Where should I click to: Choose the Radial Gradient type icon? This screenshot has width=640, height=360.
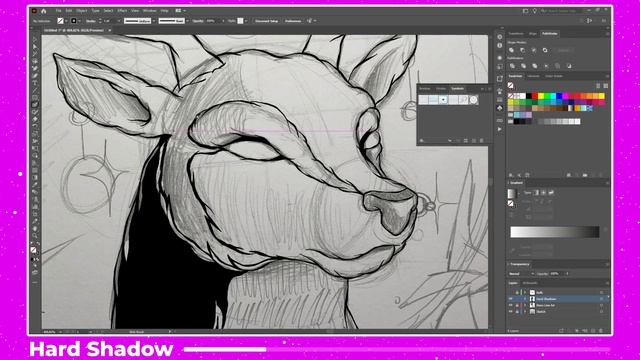click(x=543, y=193)
